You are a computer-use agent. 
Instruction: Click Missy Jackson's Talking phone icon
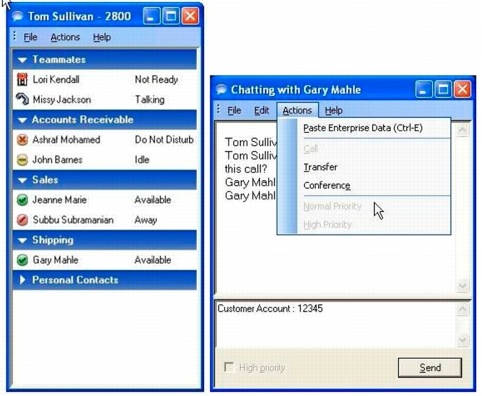tap(22, 99)
